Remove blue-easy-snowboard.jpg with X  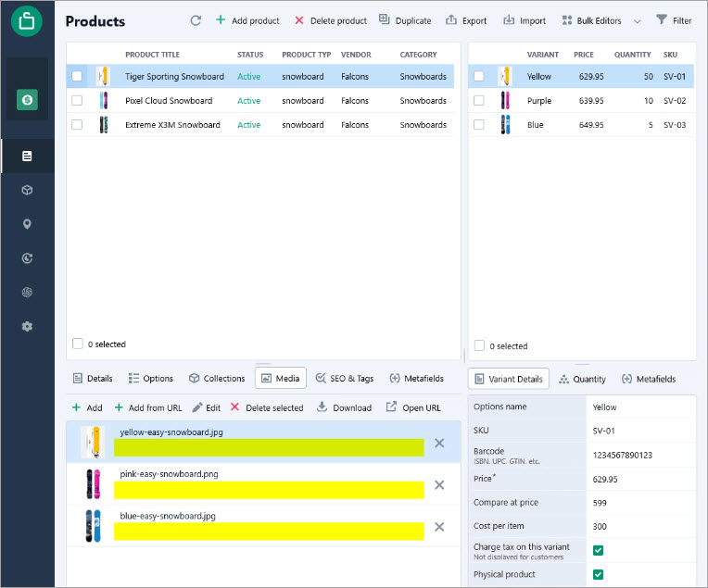pyautogui.click(x=439, y=527)
